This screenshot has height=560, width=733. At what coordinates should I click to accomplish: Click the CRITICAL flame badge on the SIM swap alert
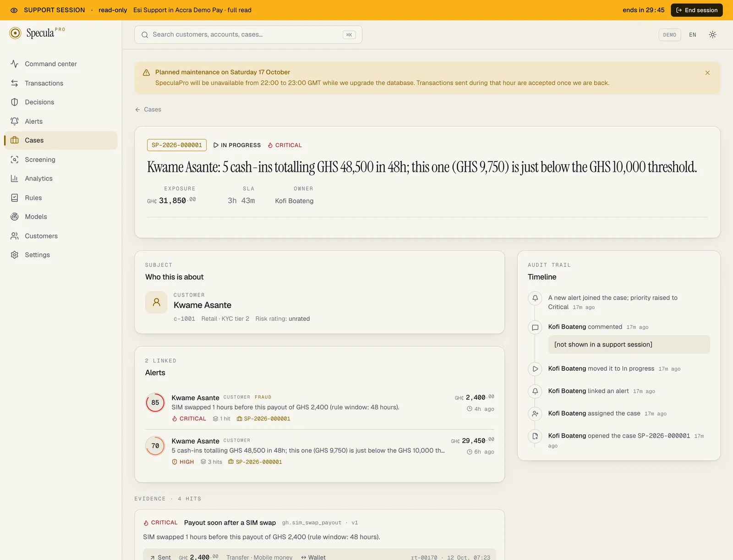(x=189, y=419)
